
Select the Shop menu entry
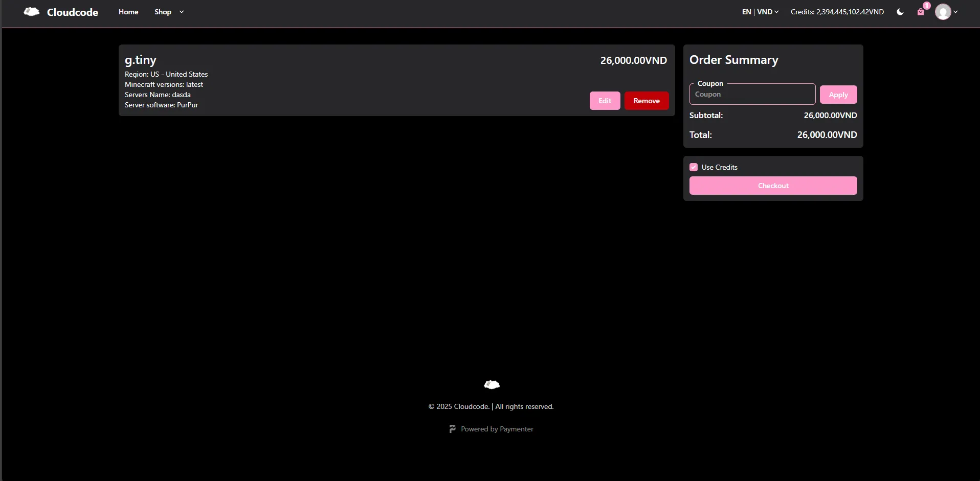(x=163, y=12)
